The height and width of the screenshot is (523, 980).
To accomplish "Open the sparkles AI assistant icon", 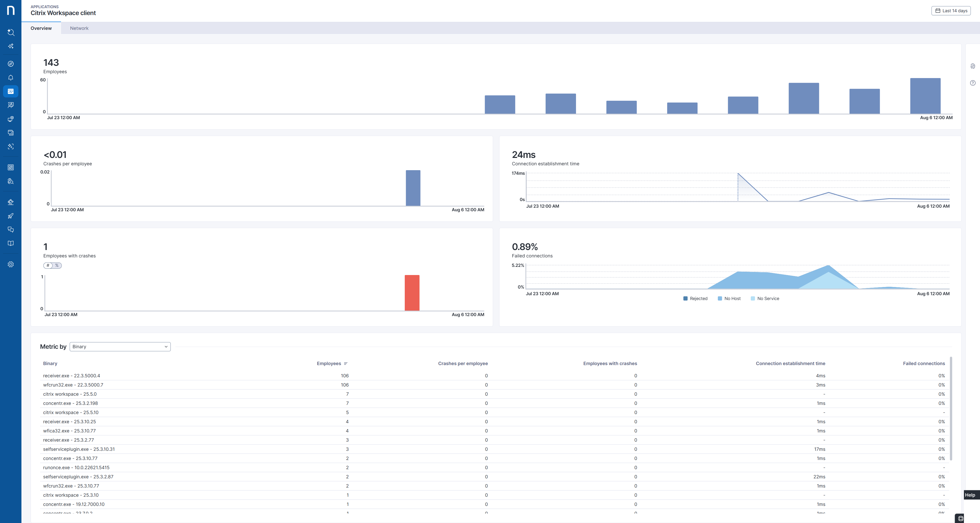I will 11,46.
